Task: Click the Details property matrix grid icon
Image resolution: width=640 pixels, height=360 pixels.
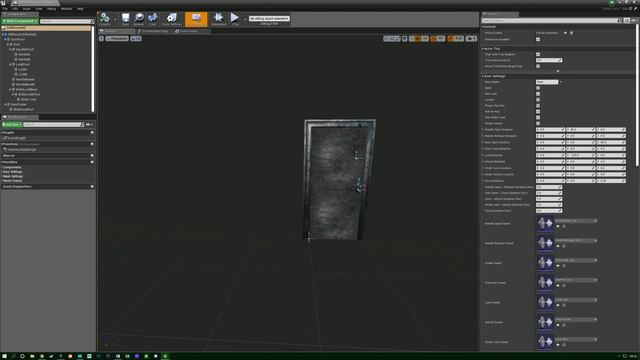Action: 627,20
